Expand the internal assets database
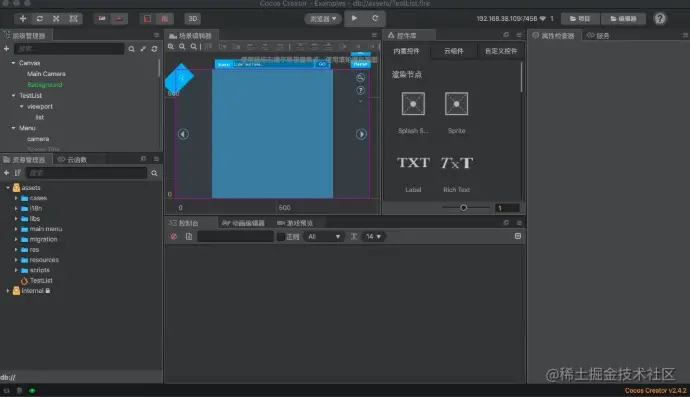690x397 pixels. click(8, 290)
